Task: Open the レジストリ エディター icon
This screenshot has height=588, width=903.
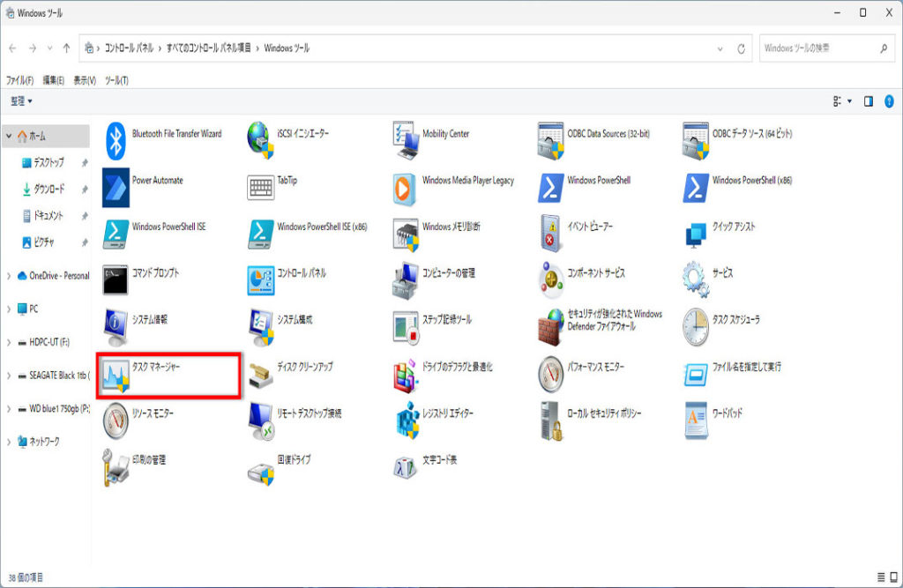Action: click(407, 420)
